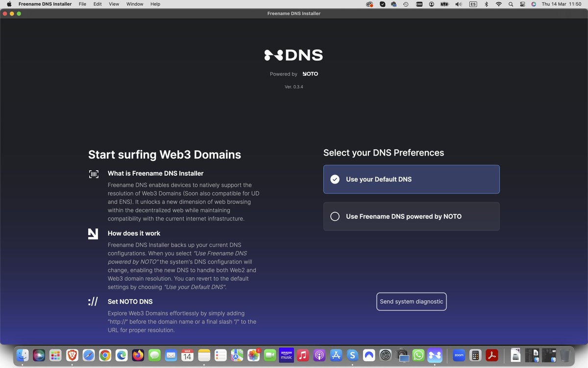
Task: Open the Help menu
Action: tap(155, 4)
